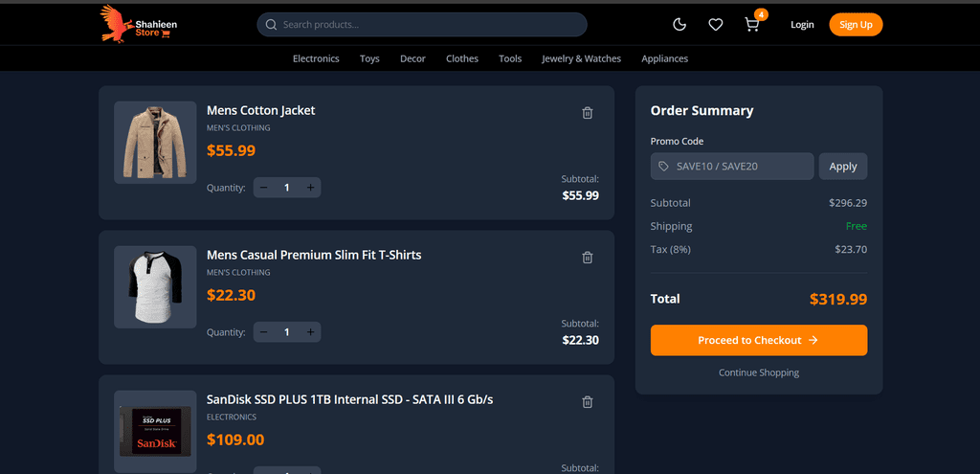Screen dimensions: 980x474
Task: Open SanDisk SSD PLUS 1TB title
Action: click(350, 399)
